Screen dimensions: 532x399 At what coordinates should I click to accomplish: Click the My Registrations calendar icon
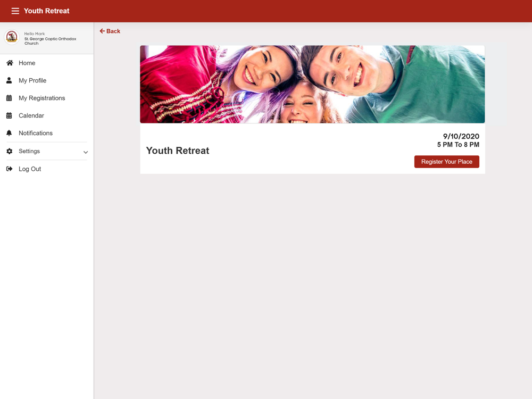point(9,98)
